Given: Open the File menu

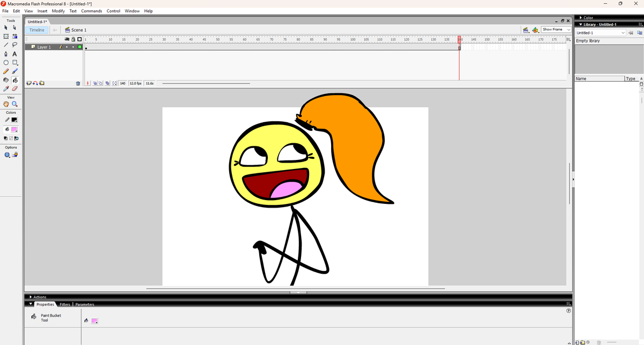Looking at the screenshot, I should click(x=6, y=11).
